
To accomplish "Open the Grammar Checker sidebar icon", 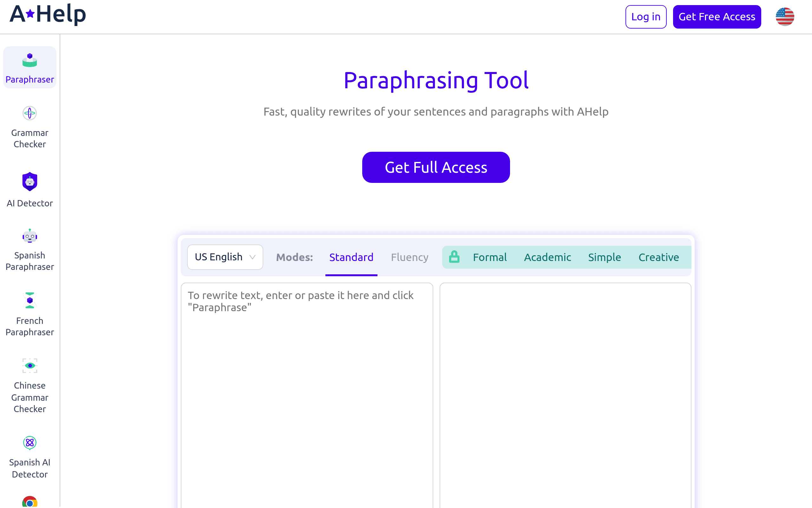I will (29, 113).
